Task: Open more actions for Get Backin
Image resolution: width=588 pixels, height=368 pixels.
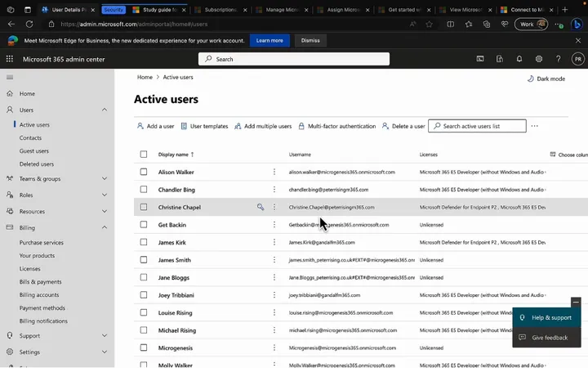Action: (x=274, y=225)
